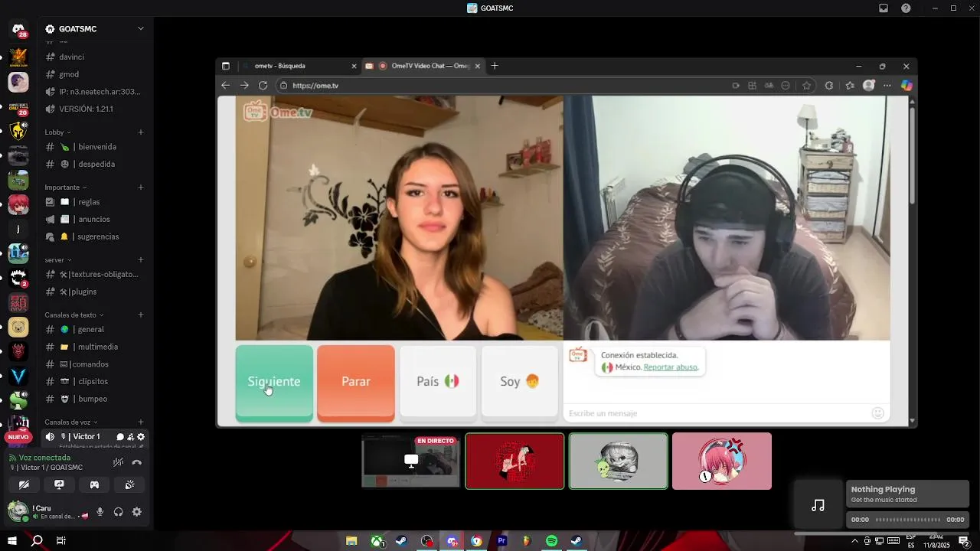Open the bumpeo channel
The height and width of the screenshot is (551, 980).
click(94, 399)
